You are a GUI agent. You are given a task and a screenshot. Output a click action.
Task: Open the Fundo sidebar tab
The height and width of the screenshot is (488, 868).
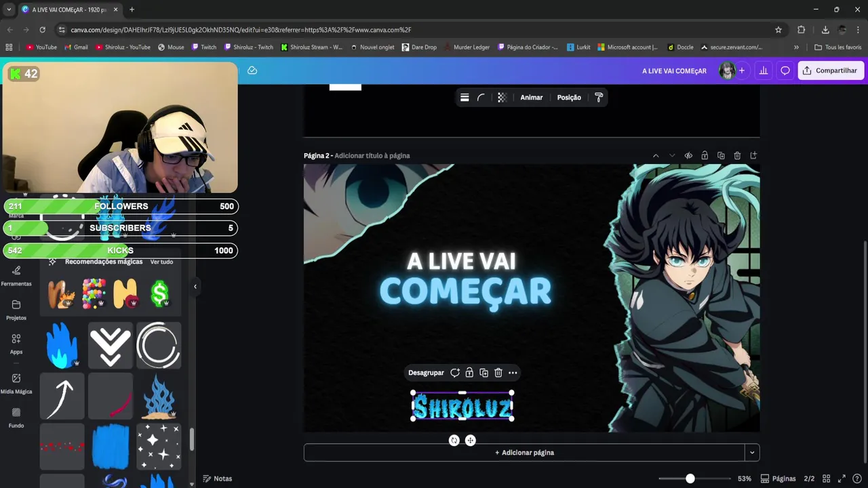coord(16,418)
